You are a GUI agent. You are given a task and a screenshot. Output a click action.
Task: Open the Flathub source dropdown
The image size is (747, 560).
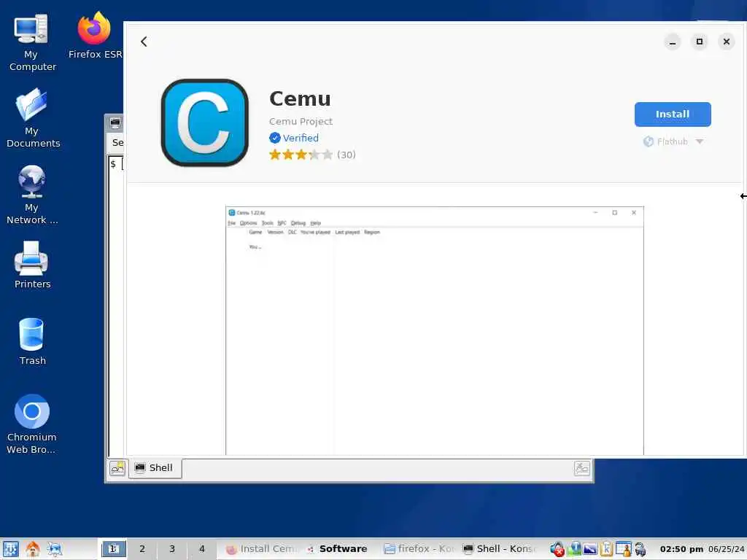click(673, 141)
